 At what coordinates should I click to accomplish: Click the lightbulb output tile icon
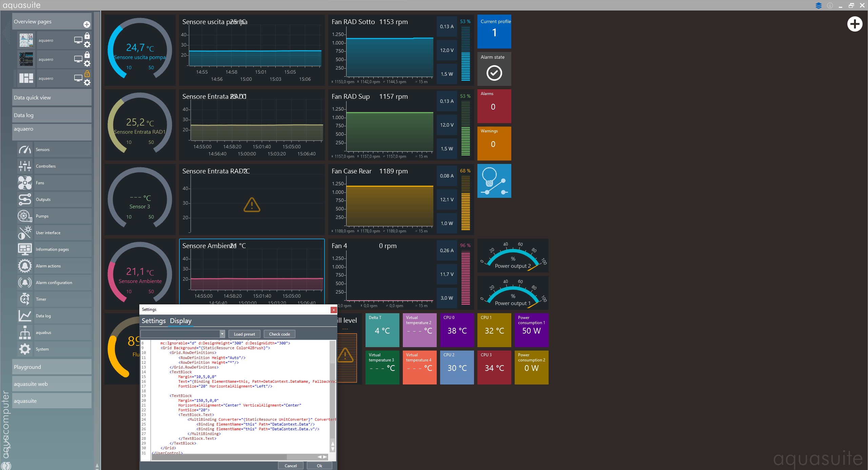(x=494, y=181)
